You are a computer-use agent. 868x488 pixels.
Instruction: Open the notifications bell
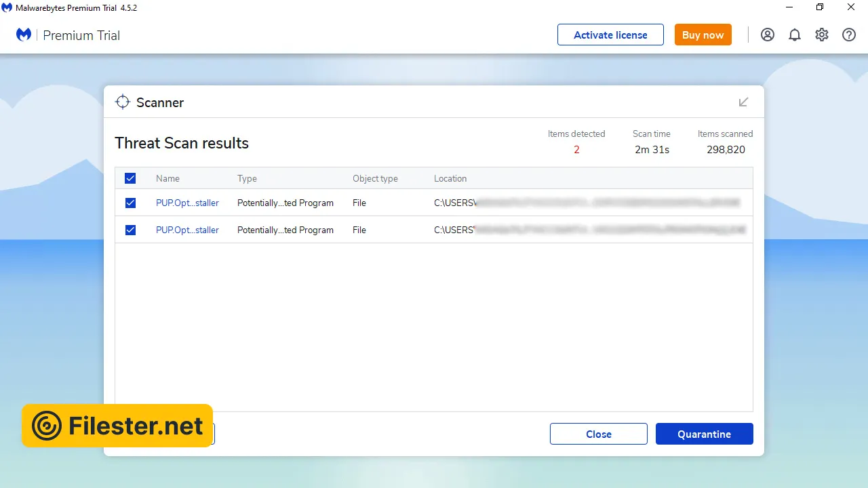(795, 35)
